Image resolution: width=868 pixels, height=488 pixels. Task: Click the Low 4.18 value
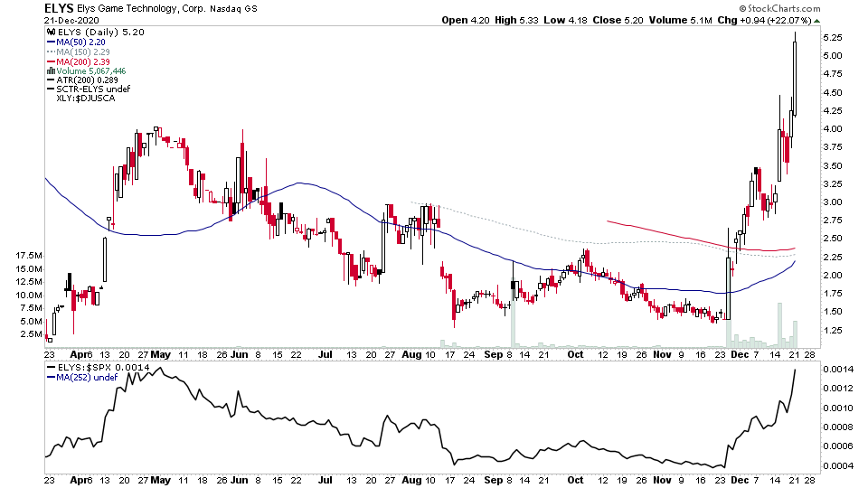pyautogui.click(x=565, y=20)
